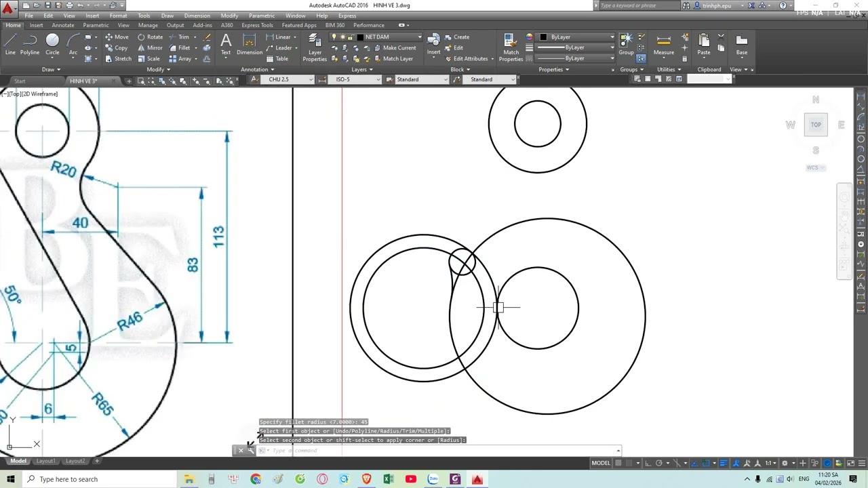Switch to the Layout1 tab
Screen dimensions: 868x488
pos(45,461)
